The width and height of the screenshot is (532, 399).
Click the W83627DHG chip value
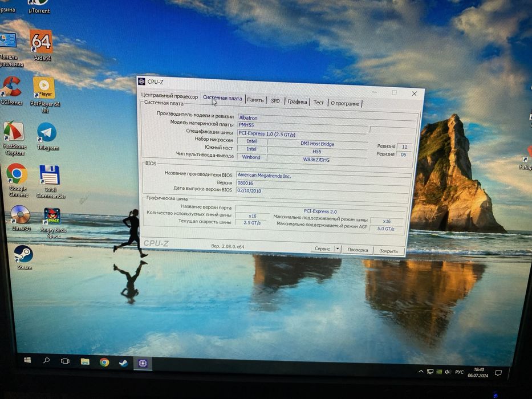[316, 160]
